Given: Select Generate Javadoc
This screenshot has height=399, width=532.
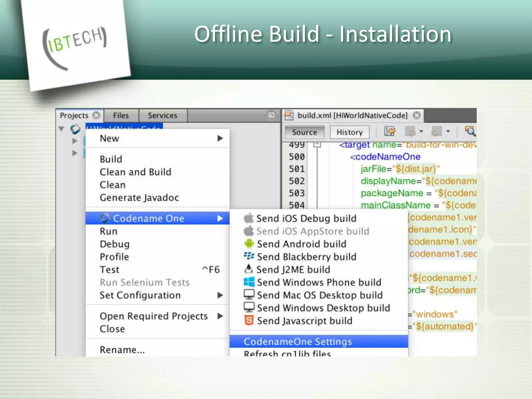Looking at the screenshot, I should [157, 198].
